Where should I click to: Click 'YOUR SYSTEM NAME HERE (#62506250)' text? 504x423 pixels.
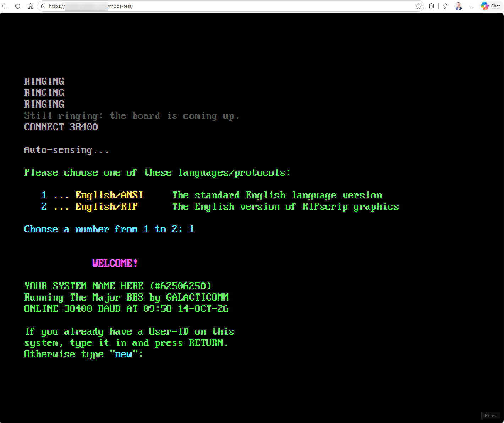tap(118, 286)
